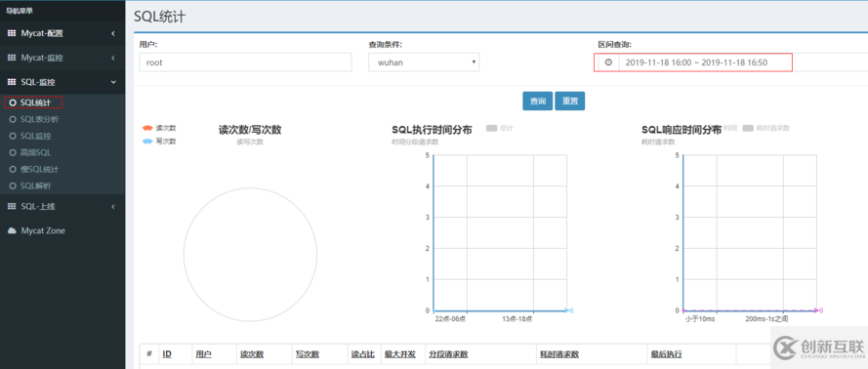Sort table by ID column header
868x369 pixels.
click(167, 354)
